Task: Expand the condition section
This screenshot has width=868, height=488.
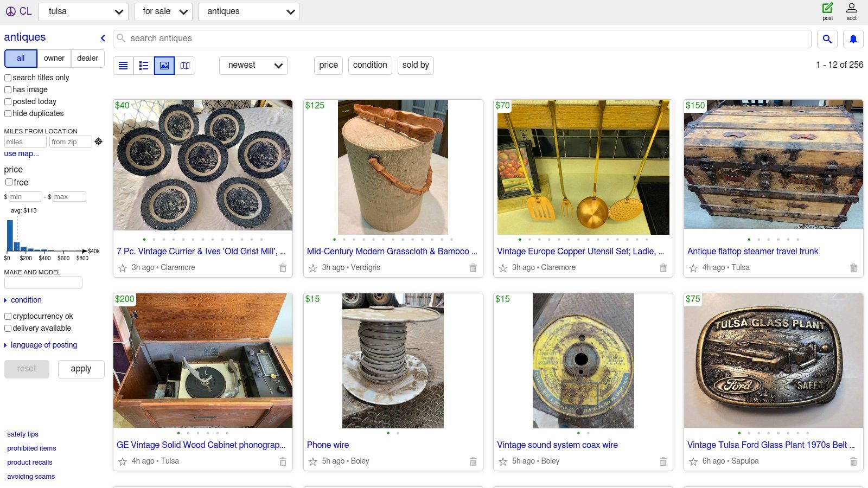Action: point(23,299)
